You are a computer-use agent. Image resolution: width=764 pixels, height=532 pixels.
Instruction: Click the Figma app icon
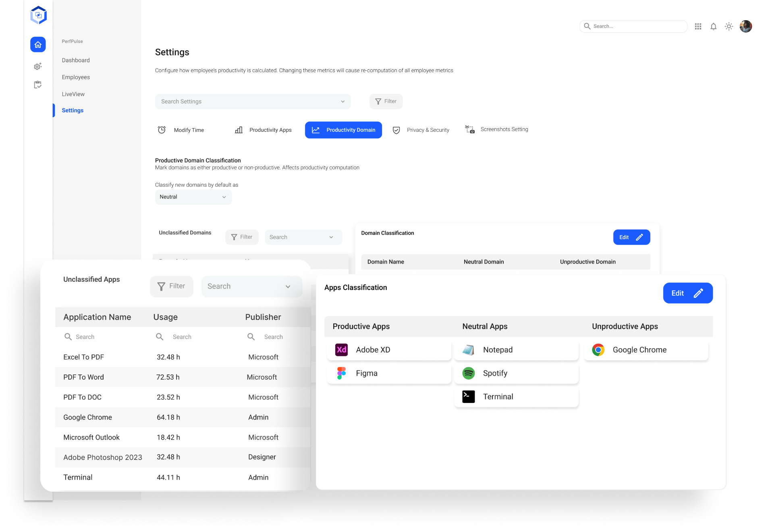pos(341,373)
